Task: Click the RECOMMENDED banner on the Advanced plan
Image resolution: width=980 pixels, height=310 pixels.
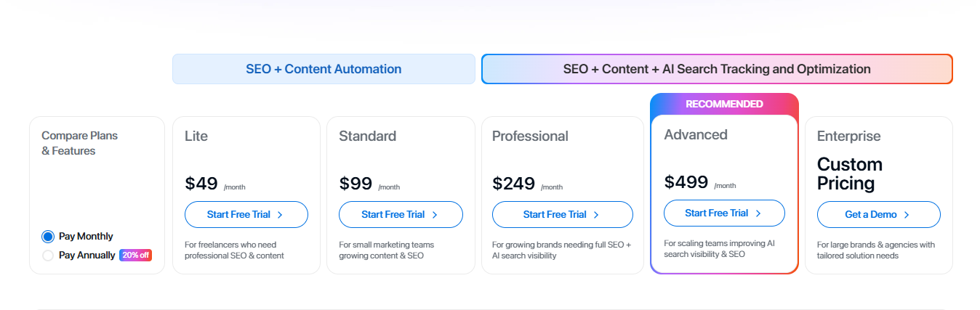Action: tap(724, 104)
